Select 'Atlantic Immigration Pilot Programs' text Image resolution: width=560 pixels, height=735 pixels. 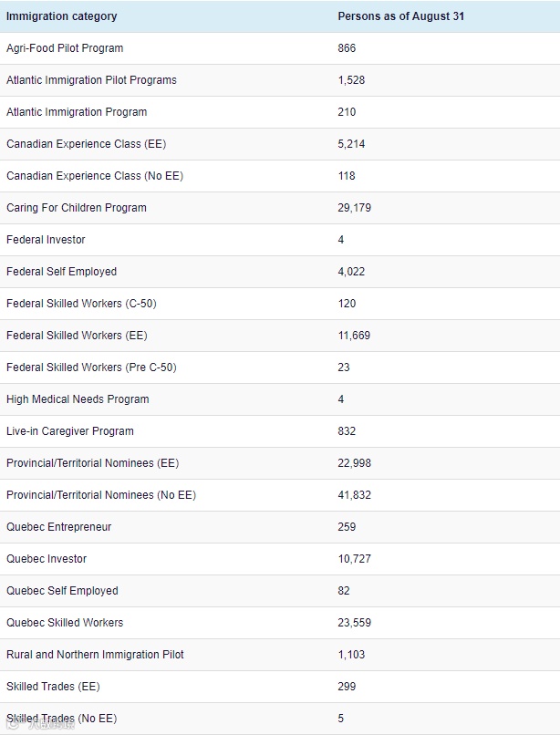91,80
